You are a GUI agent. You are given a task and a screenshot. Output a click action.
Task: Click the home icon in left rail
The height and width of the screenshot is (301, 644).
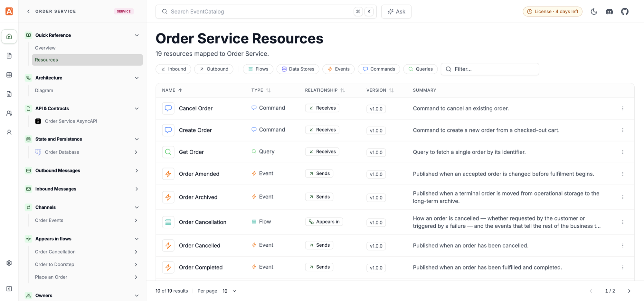click(x=9, y=36)
